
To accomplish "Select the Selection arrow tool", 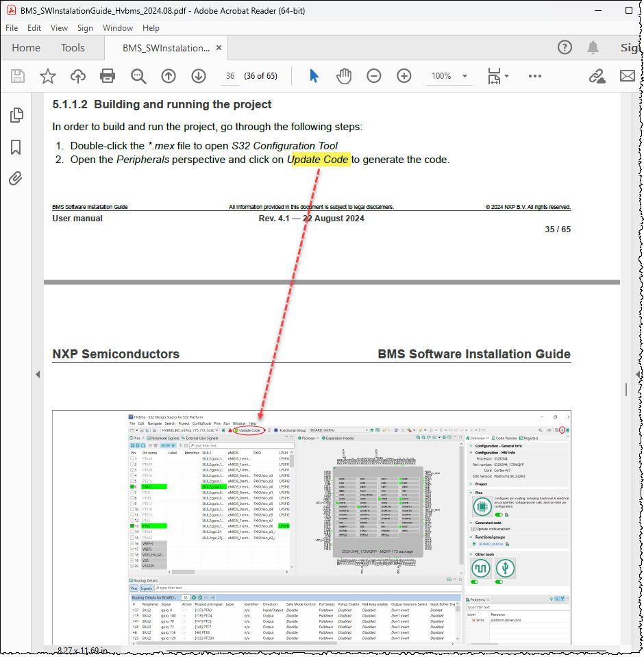I will 314,76.
